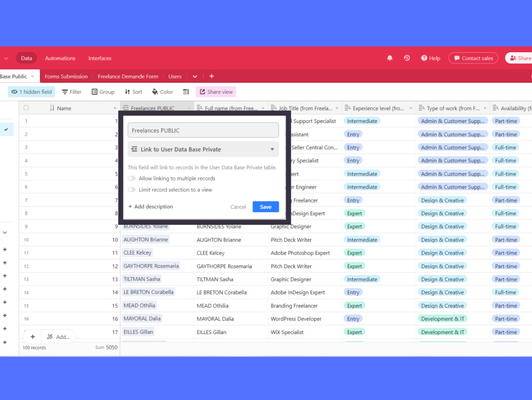
Task: Open Full name column dropdown arrow
Action: click(x=263, y=108)
